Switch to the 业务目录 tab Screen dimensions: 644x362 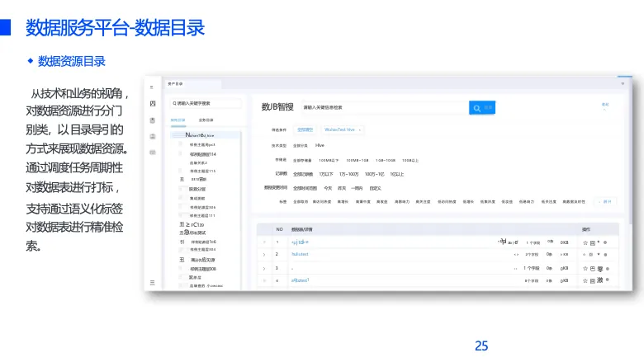pos(206,120)
